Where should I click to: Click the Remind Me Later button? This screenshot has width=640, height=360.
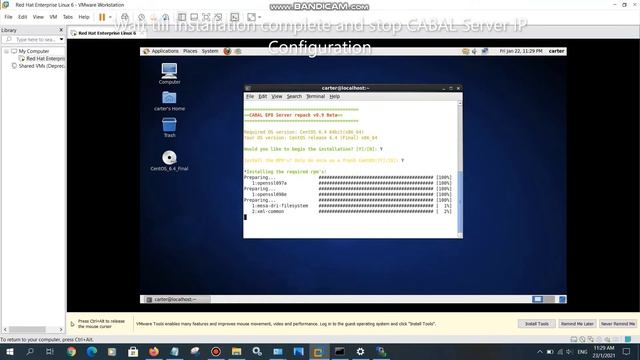pyautogui.click(x=577, y=324)
